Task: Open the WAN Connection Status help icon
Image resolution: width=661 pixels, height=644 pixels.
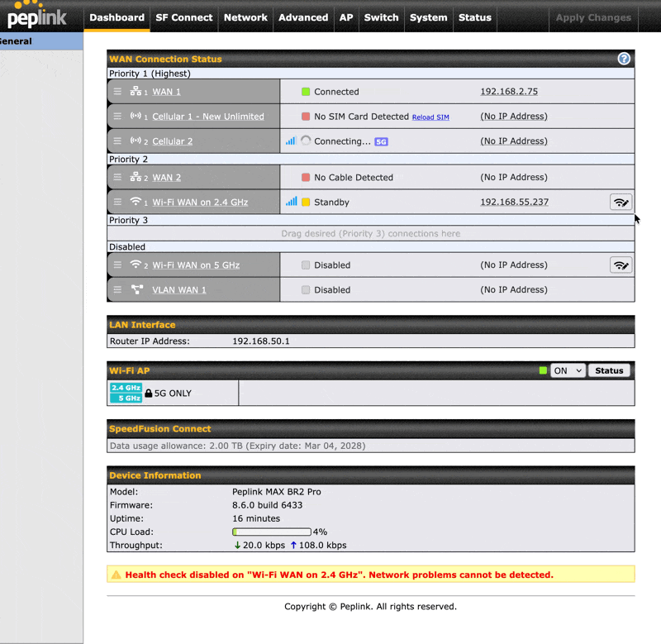Action: [x=624, y=59]
